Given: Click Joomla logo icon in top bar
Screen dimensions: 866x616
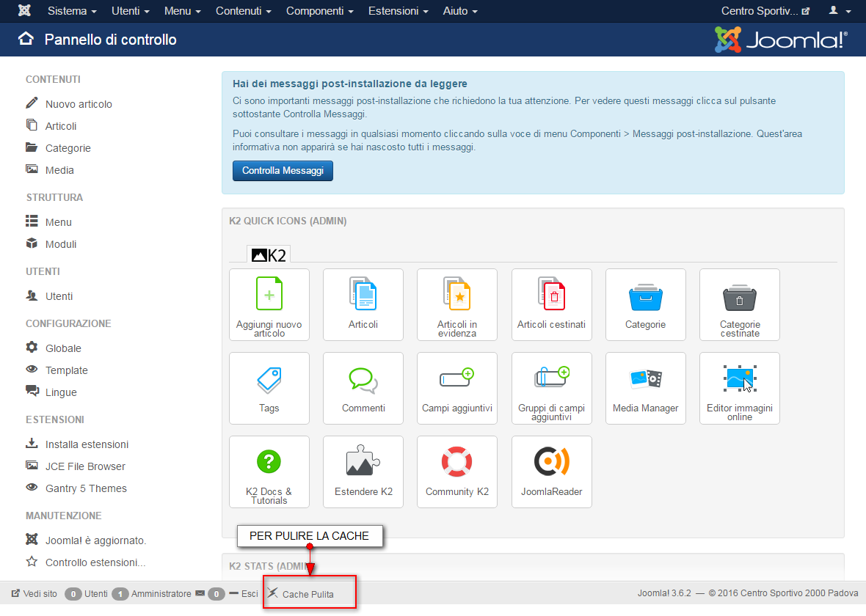Looking at the screenshot, I should [24, 10].
